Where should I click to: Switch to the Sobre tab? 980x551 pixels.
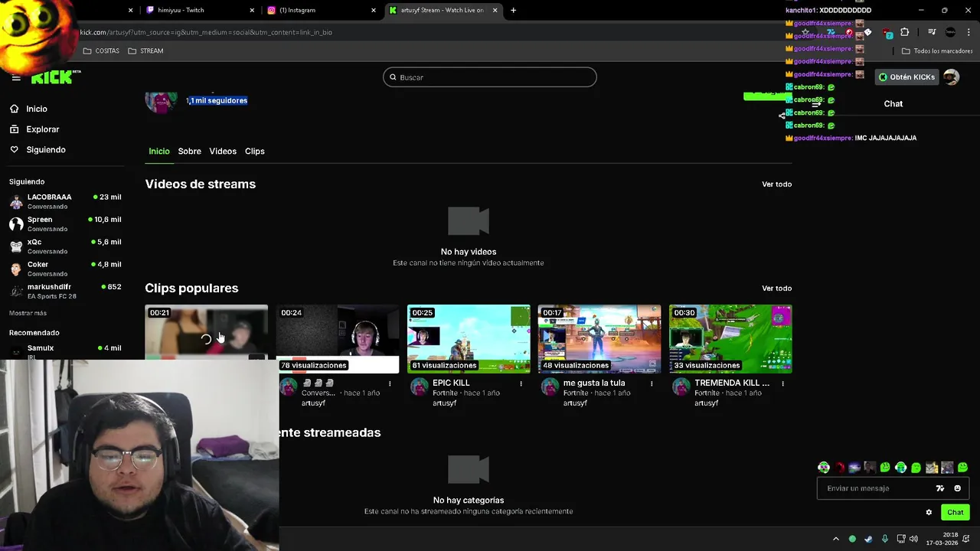coord(190,152)
